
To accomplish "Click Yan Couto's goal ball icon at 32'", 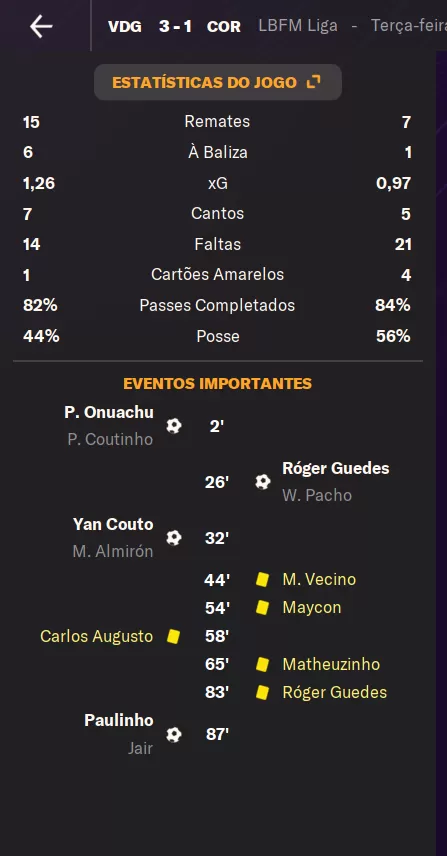I will [174, 538].
